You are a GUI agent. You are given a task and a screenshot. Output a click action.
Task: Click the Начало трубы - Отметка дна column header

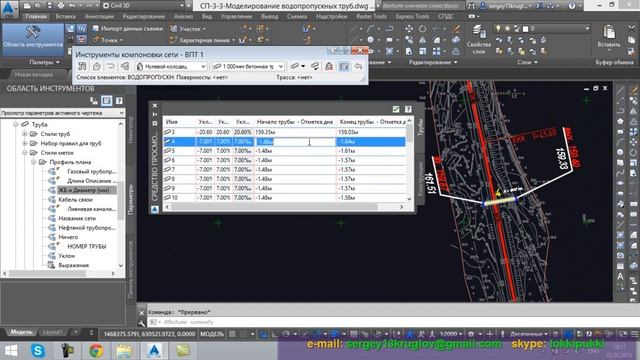295,122
